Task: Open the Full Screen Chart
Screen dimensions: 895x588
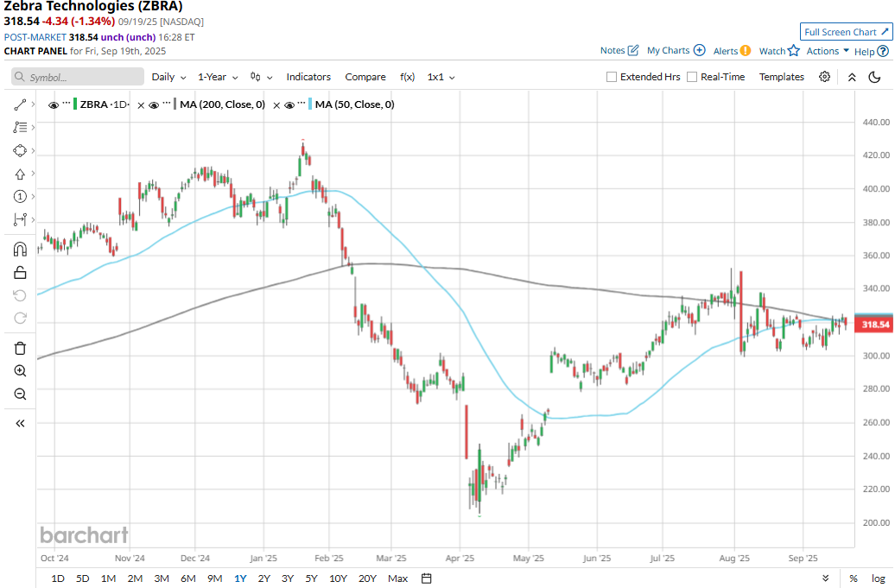Action: [x=846, y=32]
